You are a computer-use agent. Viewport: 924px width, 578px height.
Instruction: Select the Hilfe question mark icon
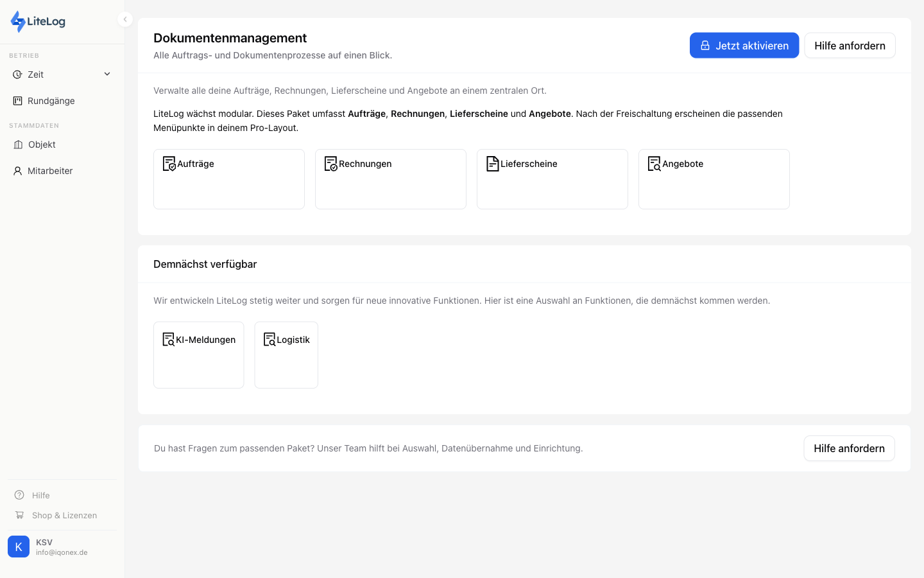point(19,495)
